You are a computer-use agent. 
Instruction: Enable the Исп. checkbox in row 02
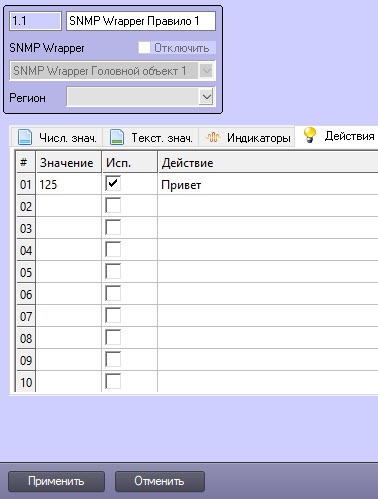click(x=113, y=206)
